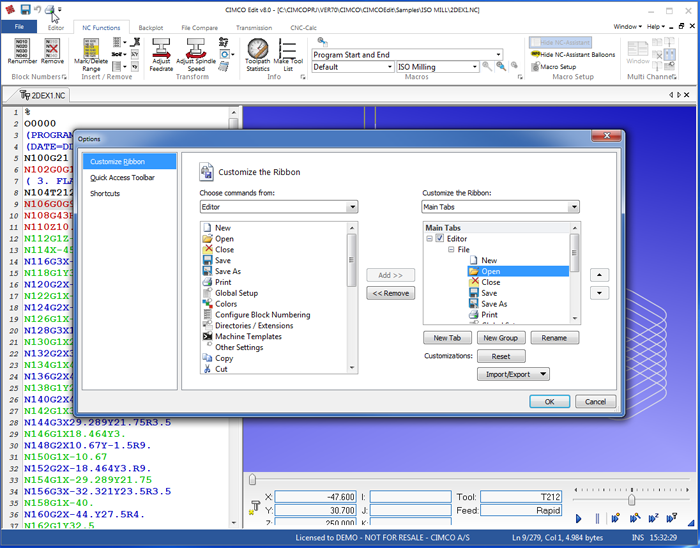Switch to the File Compare ribbon tab
Viewport: 700px width, 548px height.
[x=200, y=28]
